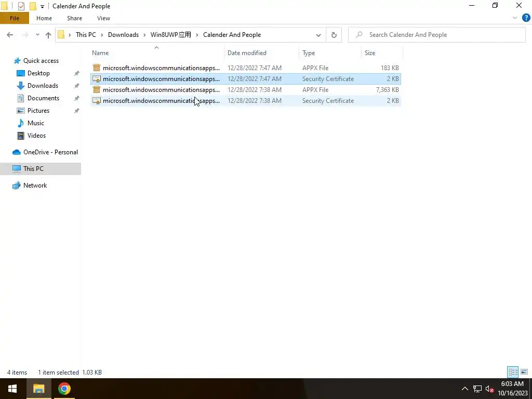Screen dimensions: 532x399
Task: Show hidden system tray icons
Action: pos(465,389)
